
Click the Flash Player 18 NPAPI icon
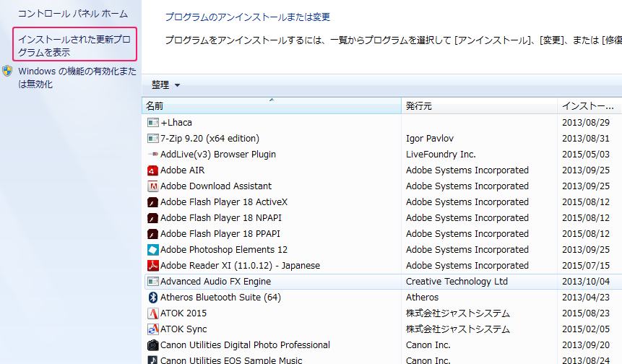[152, 218]
